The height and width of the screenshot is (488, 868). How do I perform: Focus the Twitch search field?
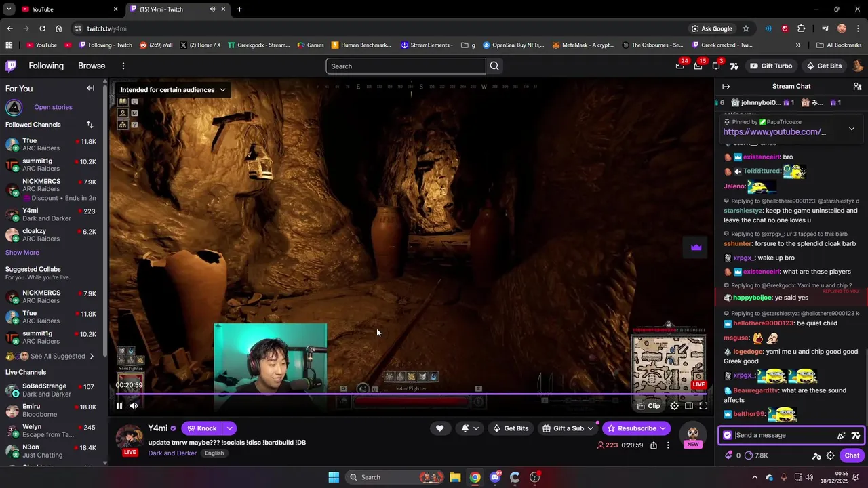click(x=406, y=66)
